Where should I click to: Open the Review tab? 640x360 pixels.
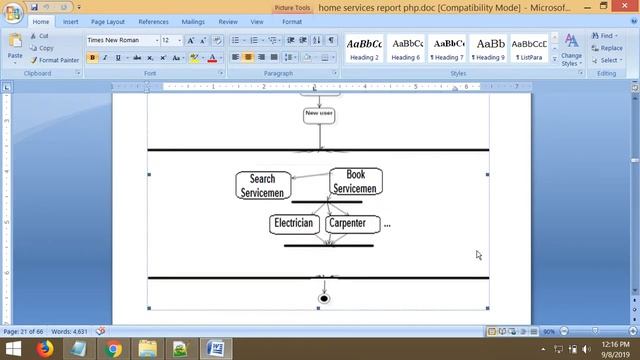coord(228,22)
